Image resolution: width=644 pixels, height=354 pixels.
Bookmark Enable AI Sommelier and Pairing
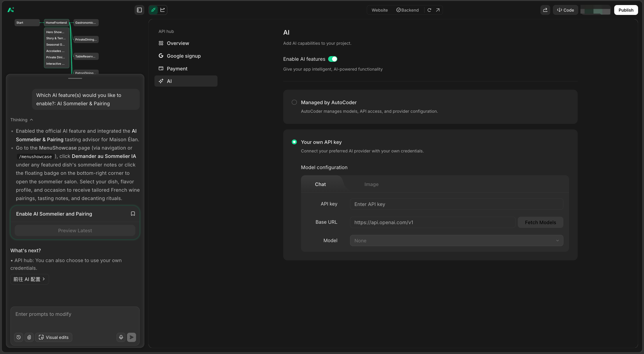pos(133,214)
